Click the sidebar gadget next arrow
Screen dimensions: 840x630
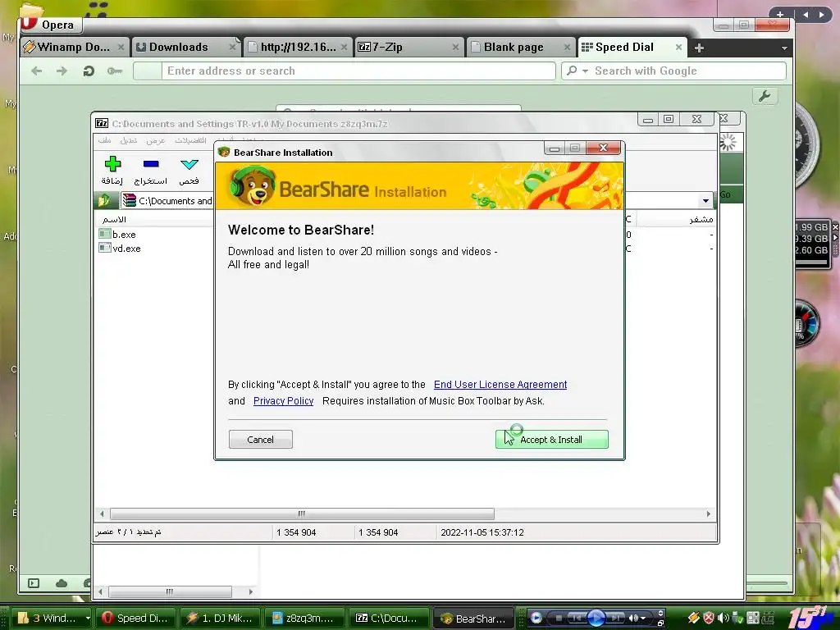[821, 15]
